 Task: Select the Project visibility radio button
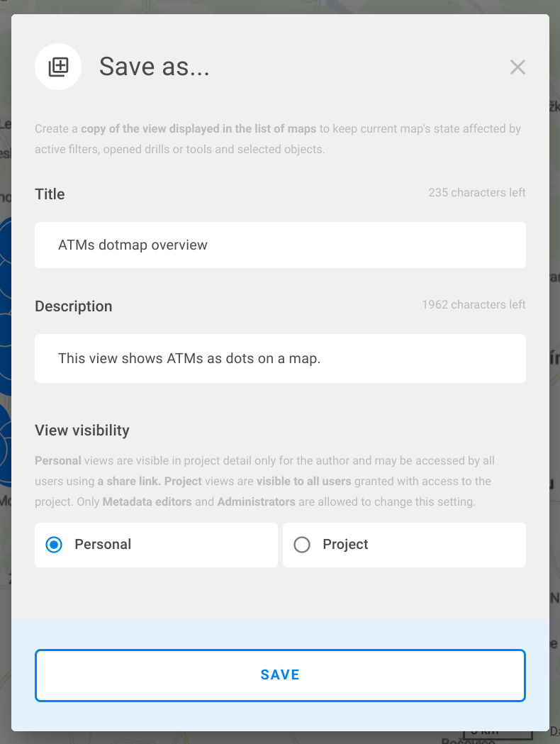click(302, 545)
